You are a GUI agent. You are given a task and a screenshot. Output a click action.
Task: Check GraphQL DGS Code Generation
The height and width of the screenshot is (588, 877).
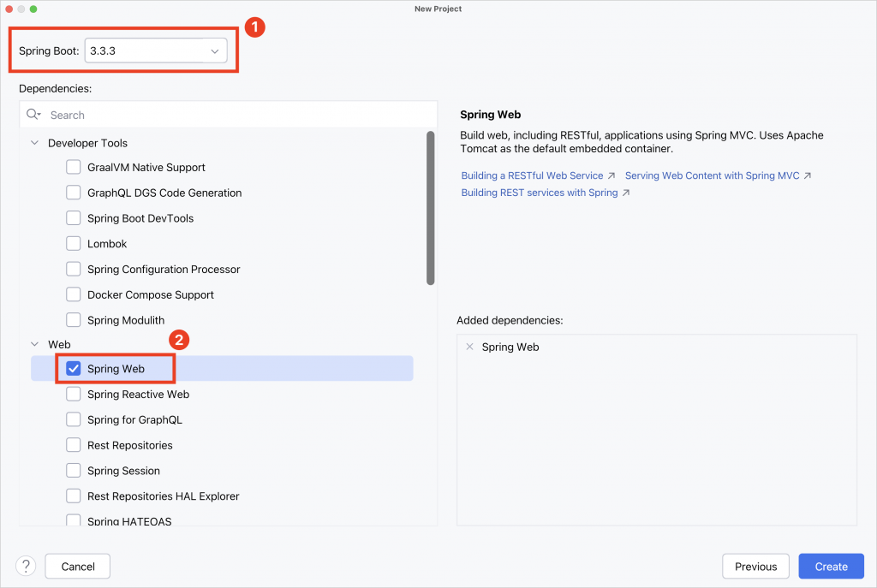point(74,193)
